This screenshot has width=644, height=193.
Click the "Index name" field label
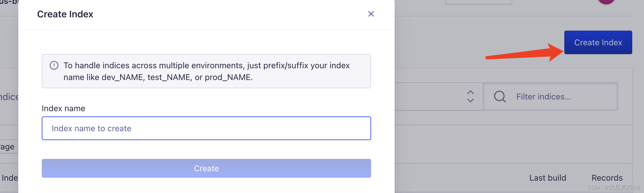pyautogui.click(x=64, y=109)
